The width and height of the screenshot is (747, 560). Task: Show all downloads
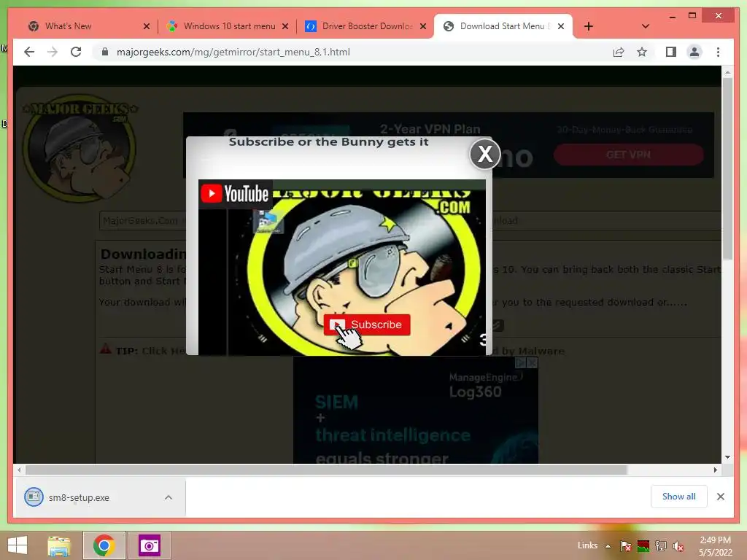point(678,497)
